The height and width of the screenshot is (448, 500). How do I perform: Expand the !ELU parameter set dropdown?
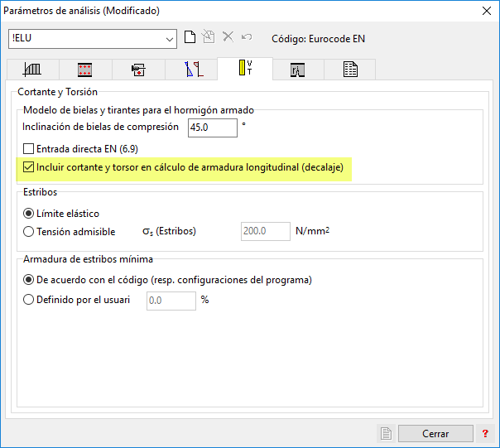click(170, 38)
